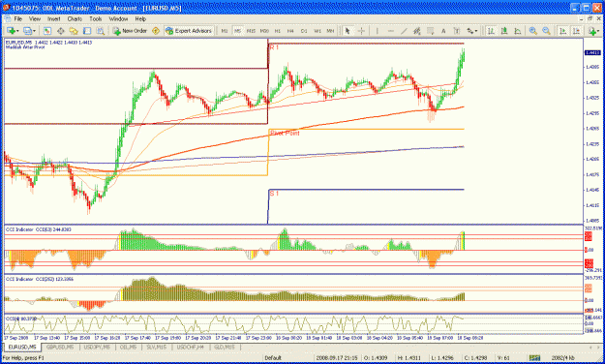Switch chart to Candlesticks mode
The height and width of the screenshot is (364, 605).
(504, 31)
